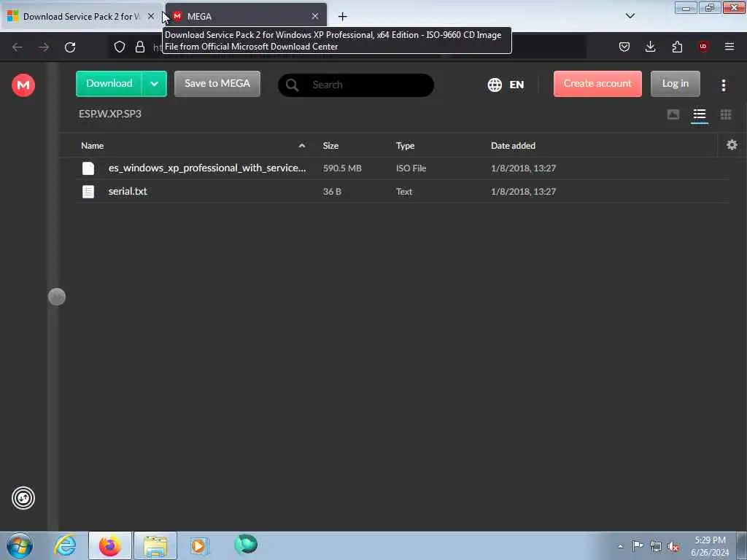
Task: Select the es_windows_xp_professional ISO file
Action: [x=403, y=168]
